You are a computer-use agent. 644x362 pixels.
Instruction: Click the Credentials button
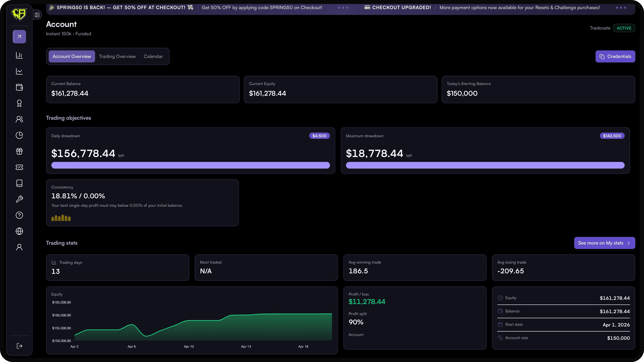(615, 56)
